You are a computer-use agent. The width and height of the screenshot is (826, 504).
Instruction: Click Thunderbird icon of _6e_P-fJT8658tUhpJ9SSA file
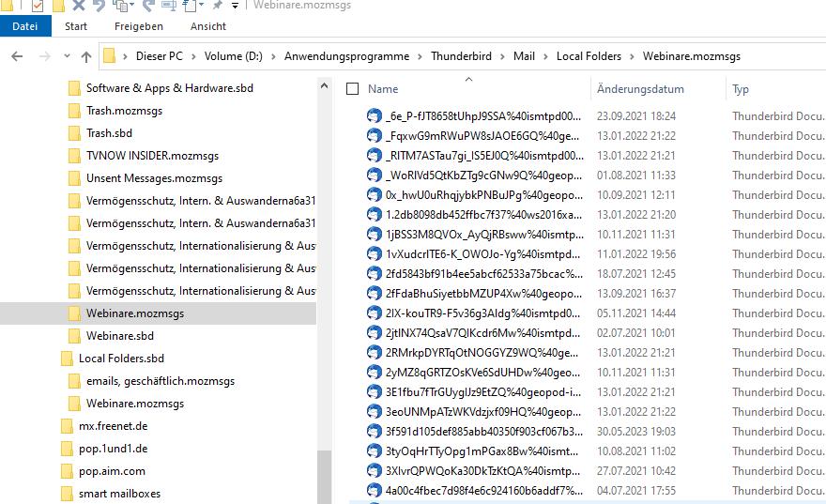click(374, 115)
